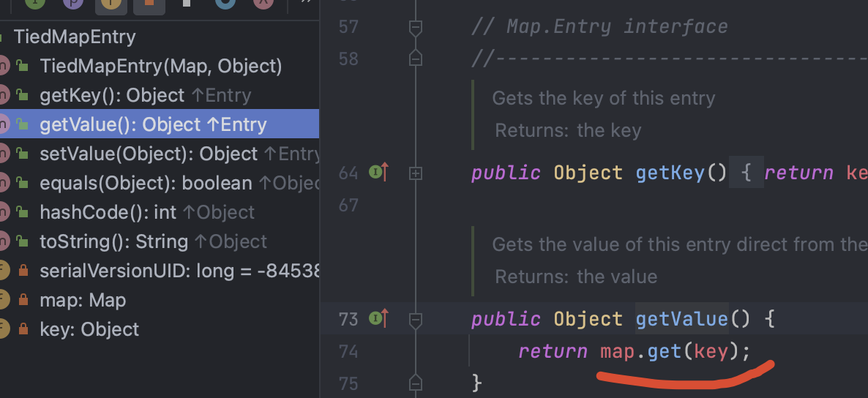Toggle the orange lock non-public filter button
Image resolution: width=868 pixels, height=398 pixels.
point(149,3)
